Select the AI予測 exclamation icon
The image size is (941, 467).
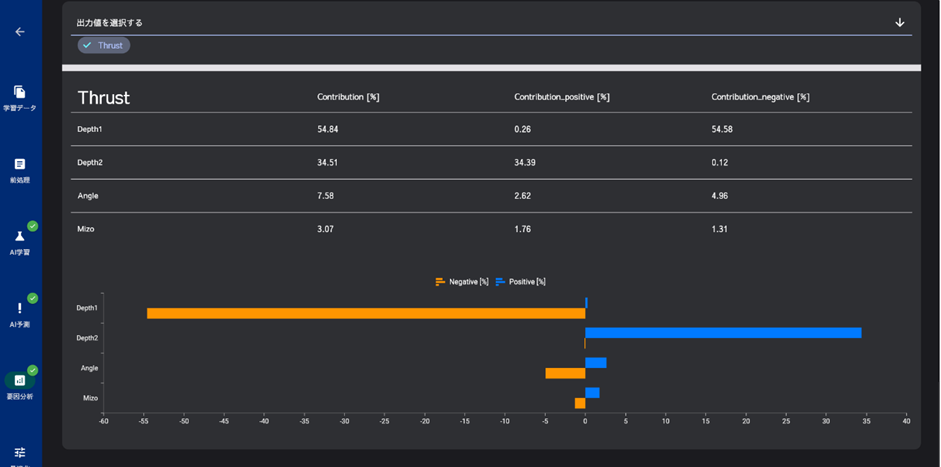point(19,308)
